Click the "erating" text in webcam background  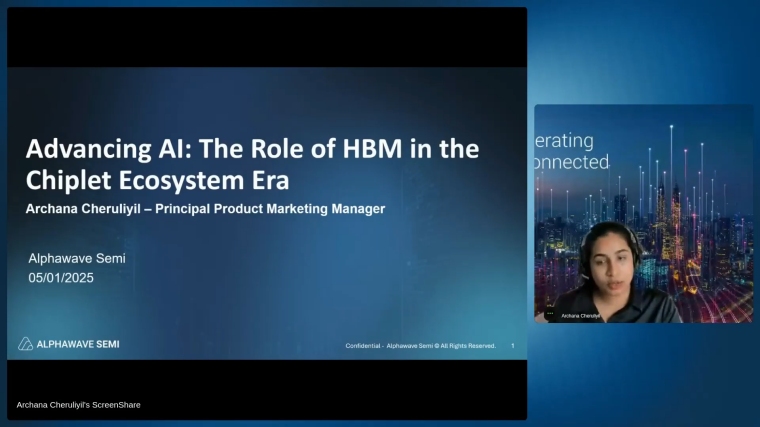tap(566, 141)
